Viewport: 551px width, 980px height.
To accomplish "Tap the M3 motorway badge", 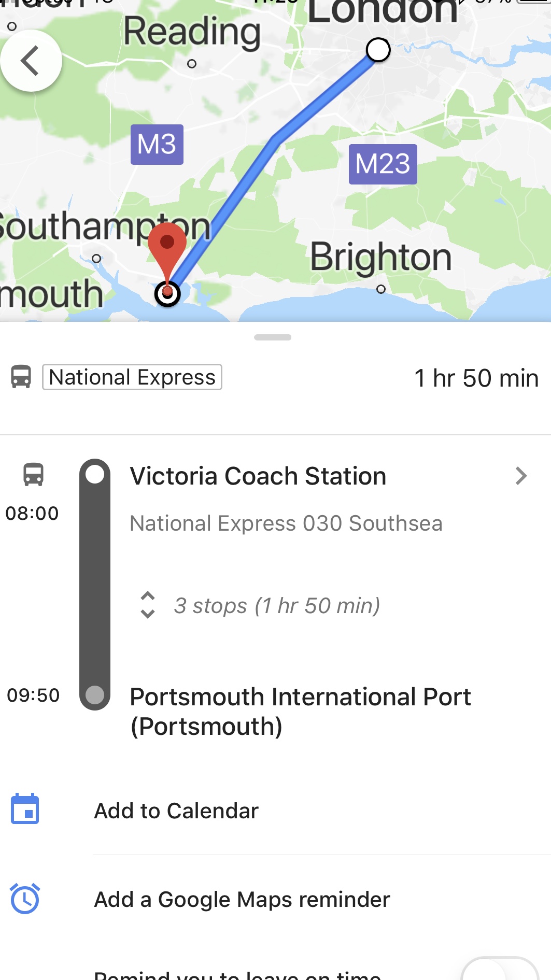I will point(157,145).
